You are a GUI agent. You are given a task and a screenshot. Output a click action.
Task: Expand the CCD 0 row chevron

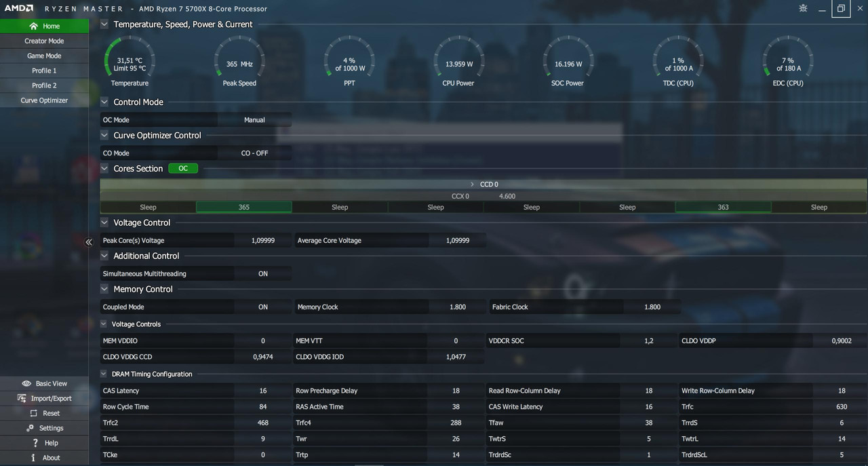[x=473, y=184]
